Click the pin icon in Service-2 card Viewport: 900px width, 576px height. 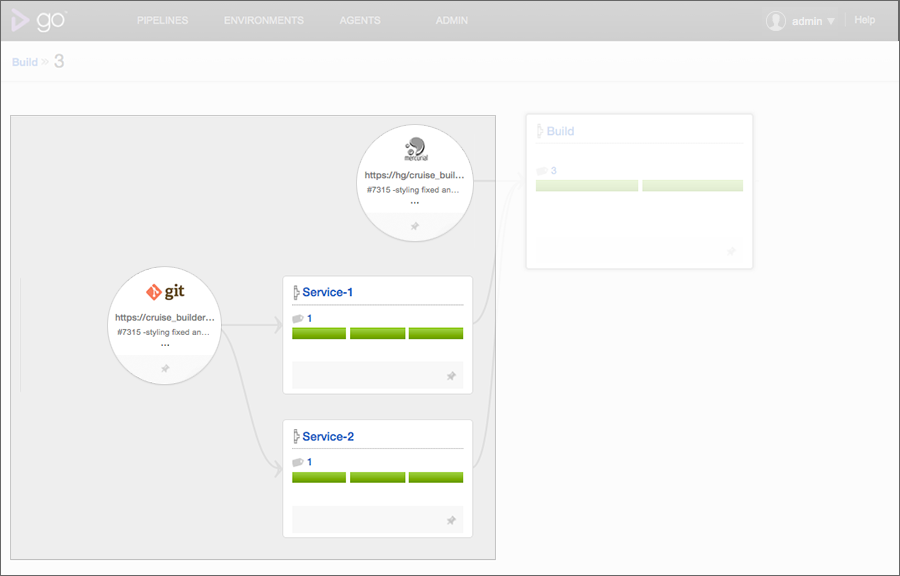pos(451,520)
